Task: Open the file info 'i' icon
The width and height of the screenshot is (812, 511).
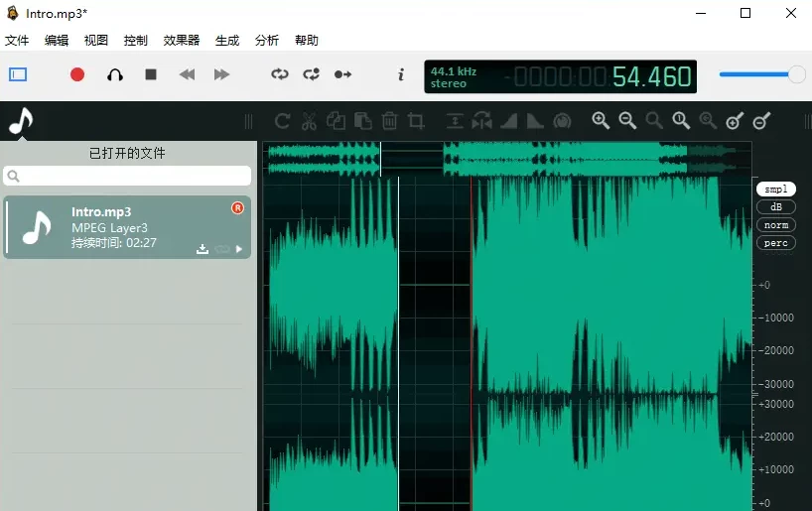Action: 401,74
